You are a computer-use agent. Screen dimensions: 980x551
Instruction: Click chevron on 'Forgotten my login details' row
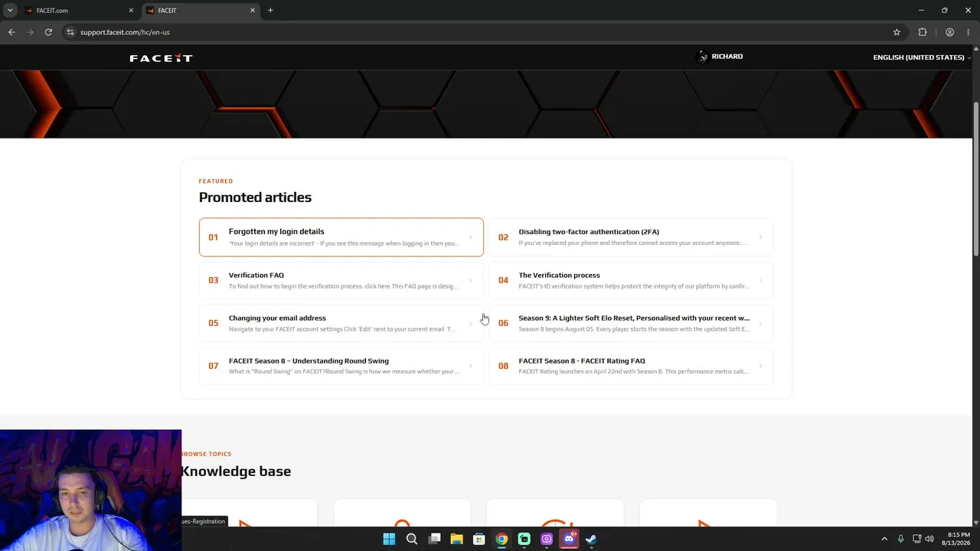click(470, 237)
